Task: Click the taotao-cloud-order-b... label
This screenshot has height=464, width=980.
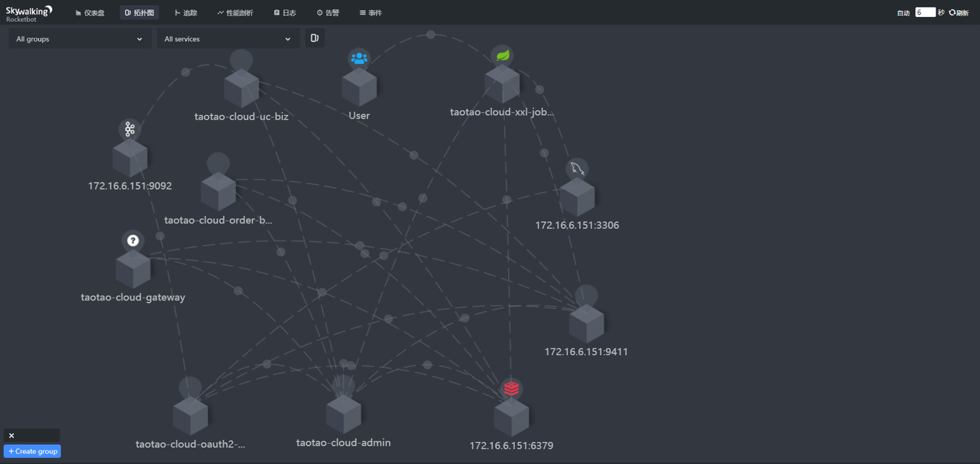Action: 218,220
